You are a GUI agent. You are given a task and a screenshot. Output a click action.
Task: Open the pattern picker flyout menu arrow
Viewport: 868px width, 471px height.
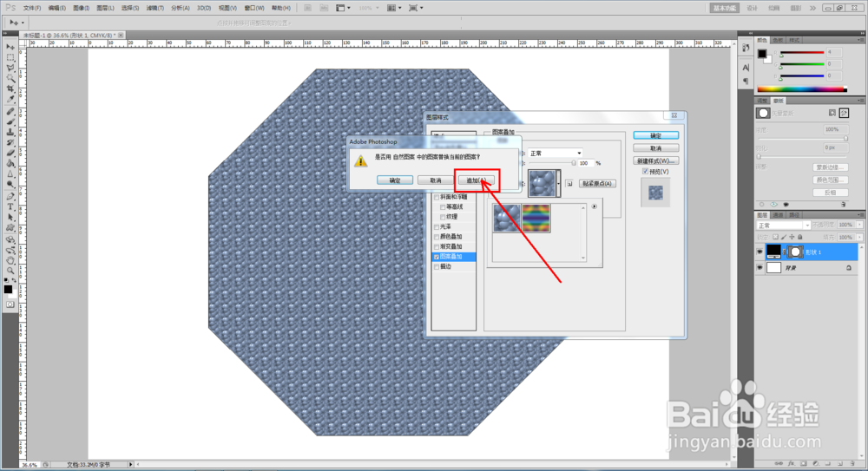coord(594,206)
